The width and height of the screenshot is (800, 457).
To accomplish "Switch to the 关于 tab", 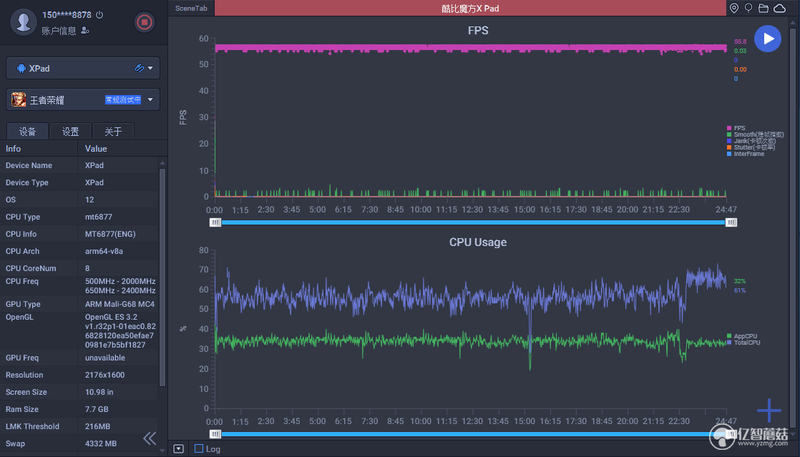I will pyautogui.click(x=113, y=132).
